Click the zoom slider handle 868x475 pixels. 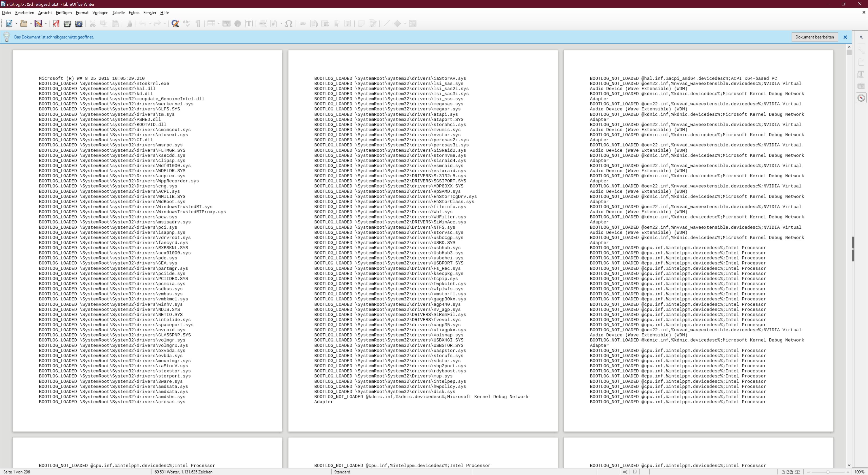point(828,472)
